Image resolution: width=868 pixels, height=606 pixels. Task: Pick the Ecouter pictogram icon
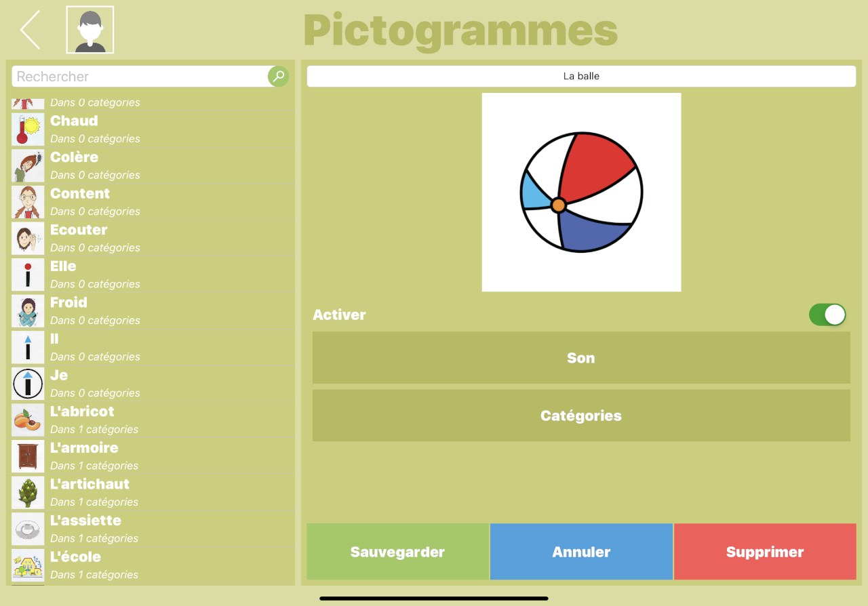[x=28, y=239]
